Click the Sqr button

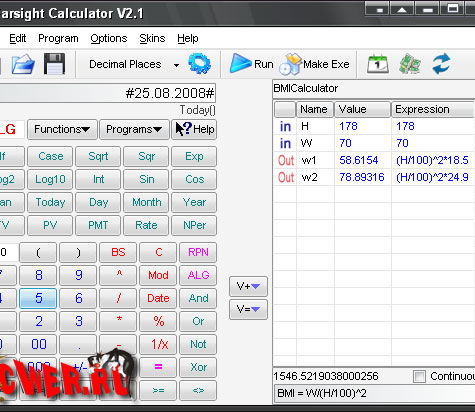[x=146, y=156]
